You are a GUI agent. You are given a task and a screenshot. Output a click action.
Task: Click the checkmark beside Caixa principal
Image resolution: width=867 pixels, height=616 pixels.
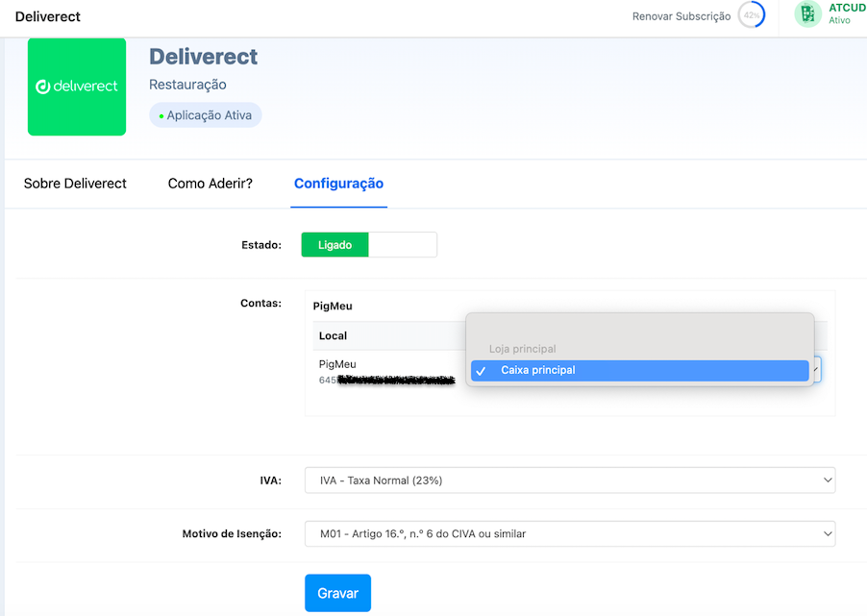click(481, 371)
